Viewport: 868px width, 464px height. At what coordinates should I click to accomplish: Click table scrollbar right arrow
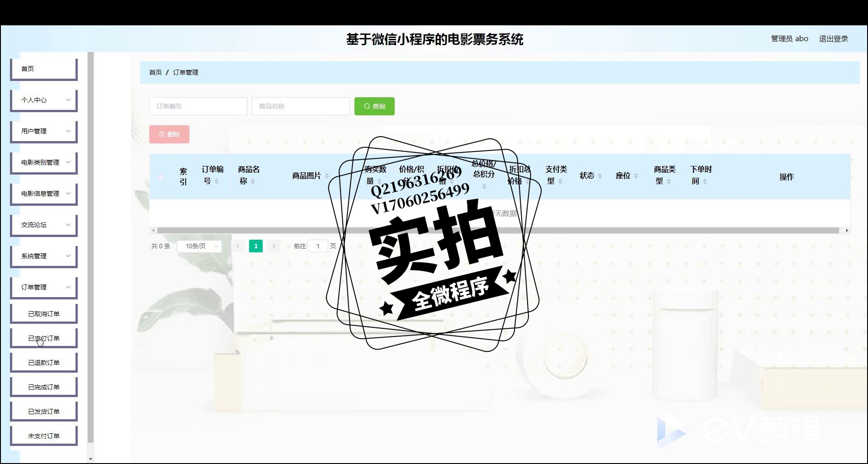(847, 231)
